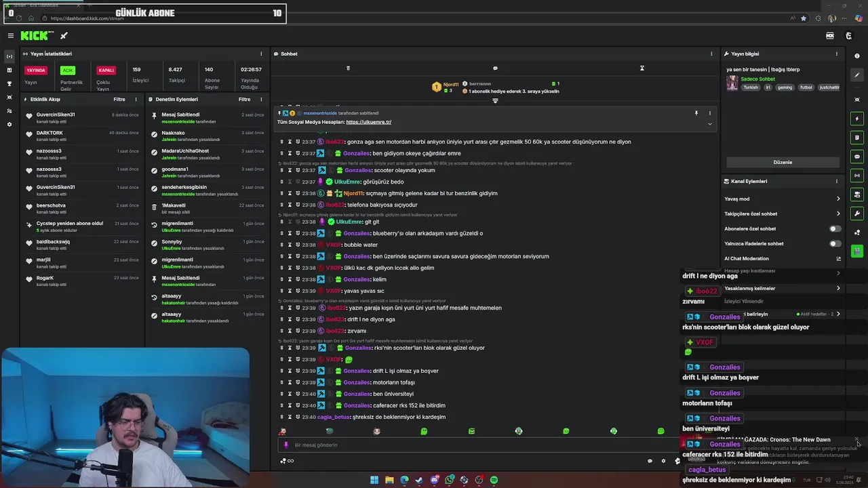This screenshot has width=868, height=488.
Task: Click the trash icon in chat header
Action: tap(348, 68)
